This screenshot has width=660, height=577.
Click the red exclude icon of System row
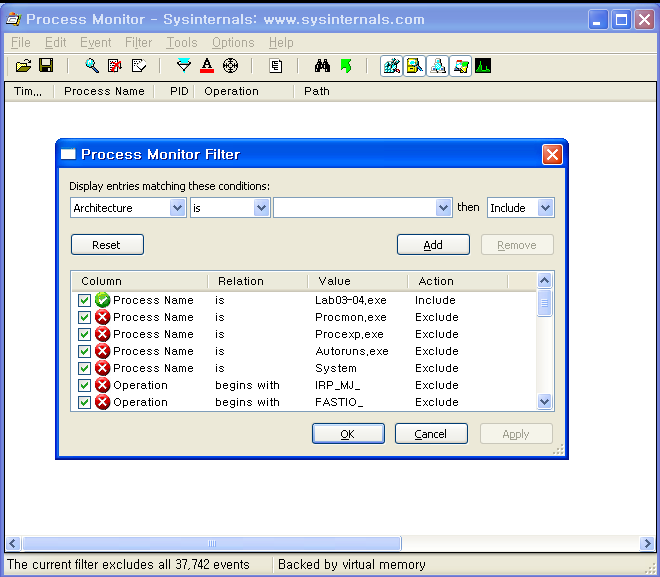[x=102, y=368]
